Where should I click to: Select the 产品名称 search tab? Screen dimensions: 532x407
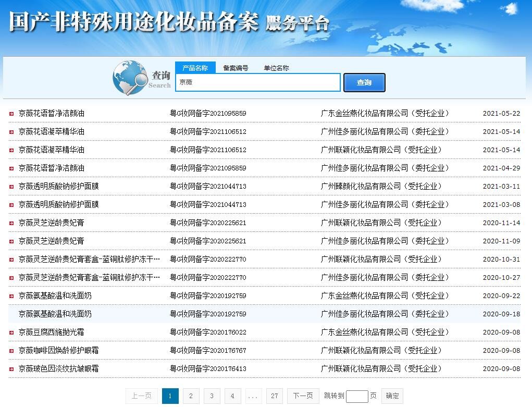(195, 68)
